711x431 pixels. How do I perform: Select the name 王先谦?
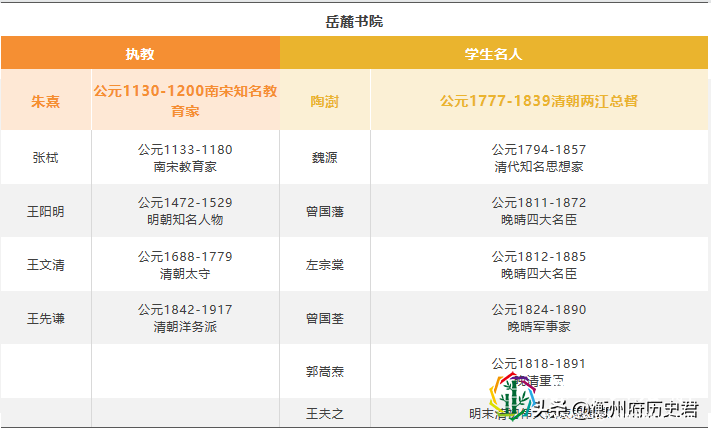click(45, 318)
